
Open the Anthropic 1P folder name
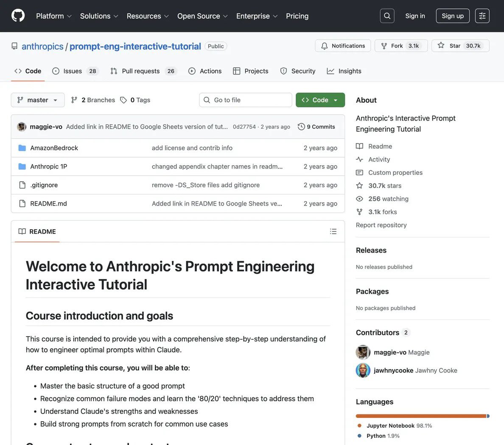click(48, 166)
